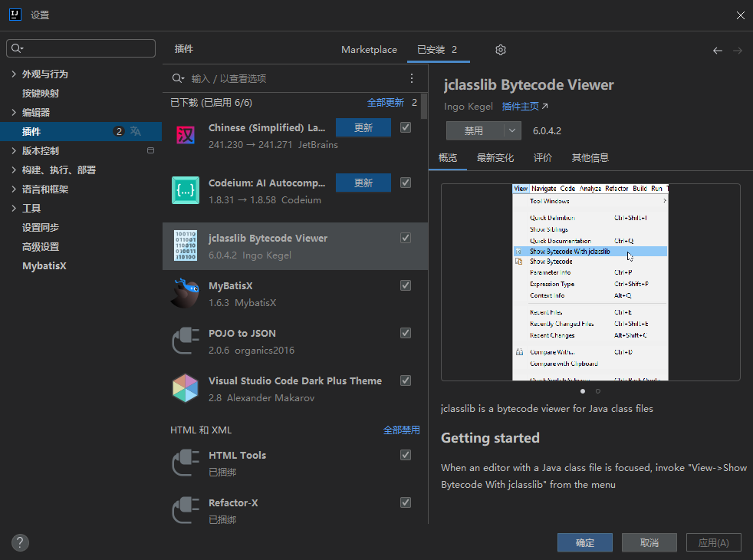The image size is (753, 560).
Task: Expand the 版本控制 settings node
Action: (x=14, y=151)
